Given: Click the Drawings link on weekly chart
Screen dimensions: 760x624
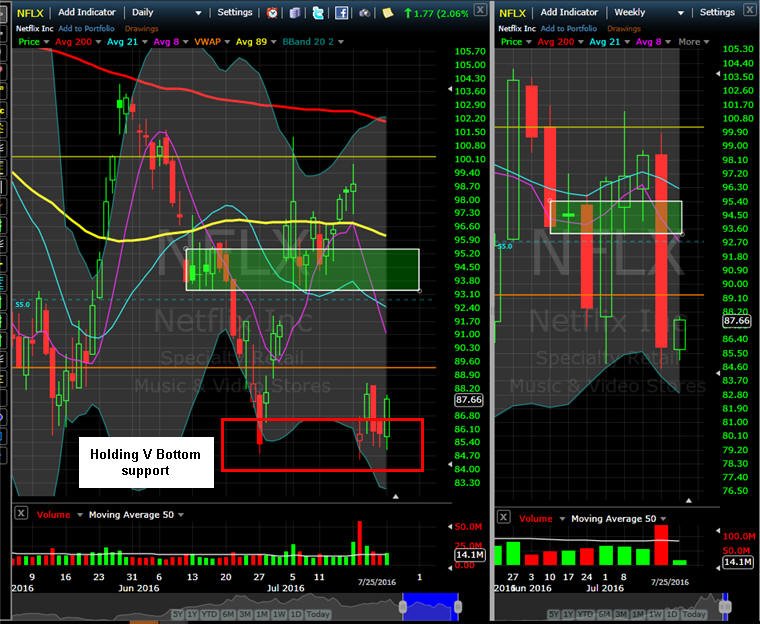Looking at the screenshot, I should point(623,29).
